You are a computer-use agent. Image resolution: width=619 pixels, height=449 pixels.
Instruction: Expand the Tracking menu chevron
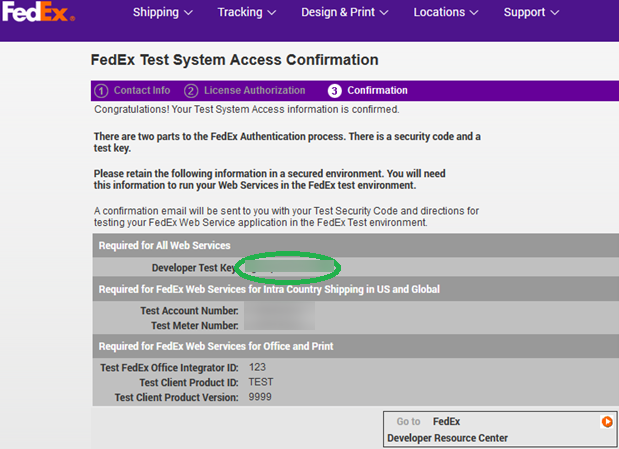pyautogui.click(x=272, y=13)
